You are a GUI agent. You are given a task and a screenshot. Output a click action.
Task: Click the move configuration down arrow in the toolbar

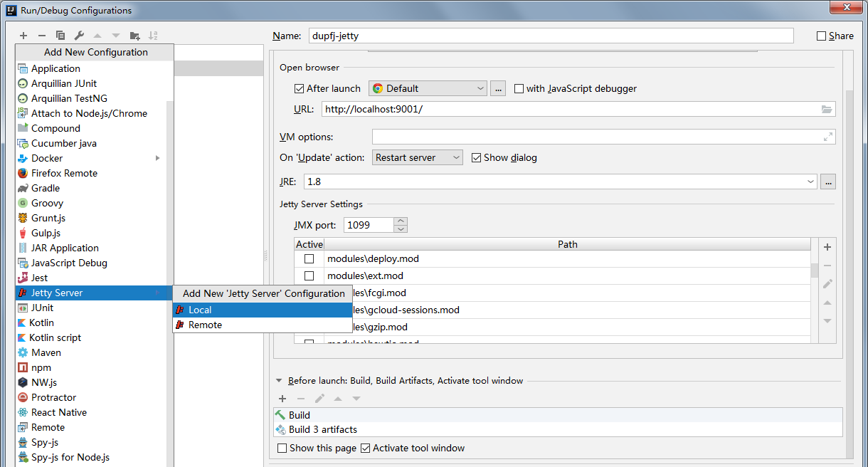pos(116,36)
